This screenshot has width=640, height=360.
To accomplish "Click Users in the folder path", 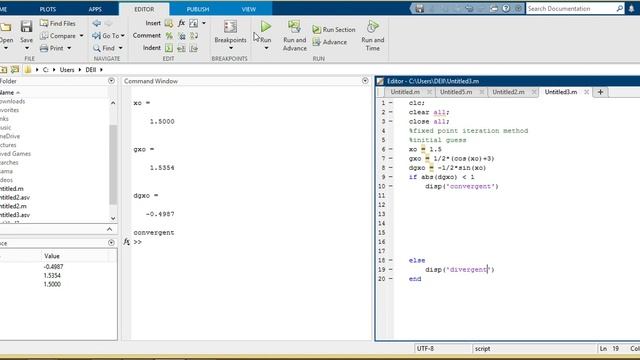I will click(67, 70).
